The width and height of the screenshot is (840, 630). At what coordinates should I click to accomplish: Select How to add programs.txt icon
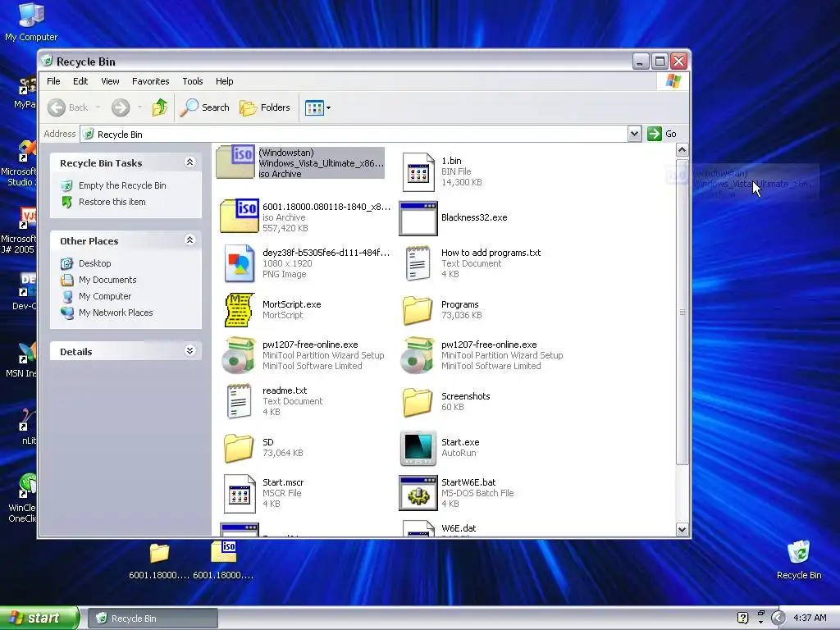click(418, 263)
